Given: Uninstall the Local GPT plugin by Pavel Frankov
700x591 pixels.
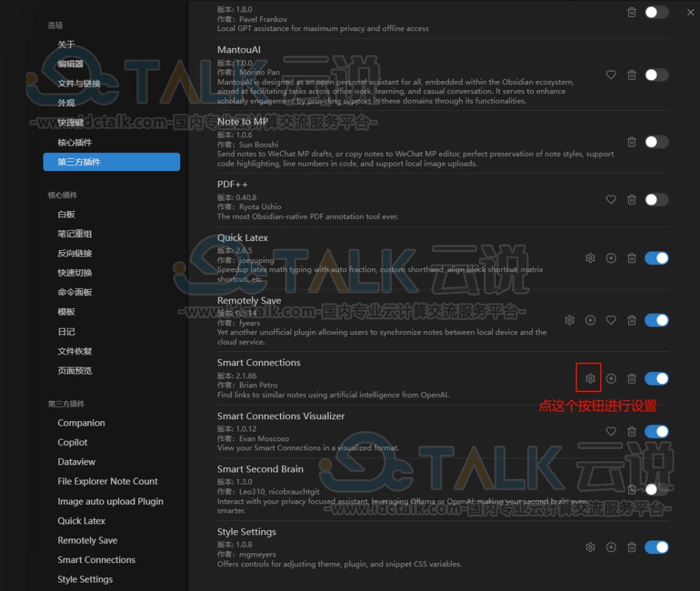Looking at the screenshot, I should [x=632, y=12].
